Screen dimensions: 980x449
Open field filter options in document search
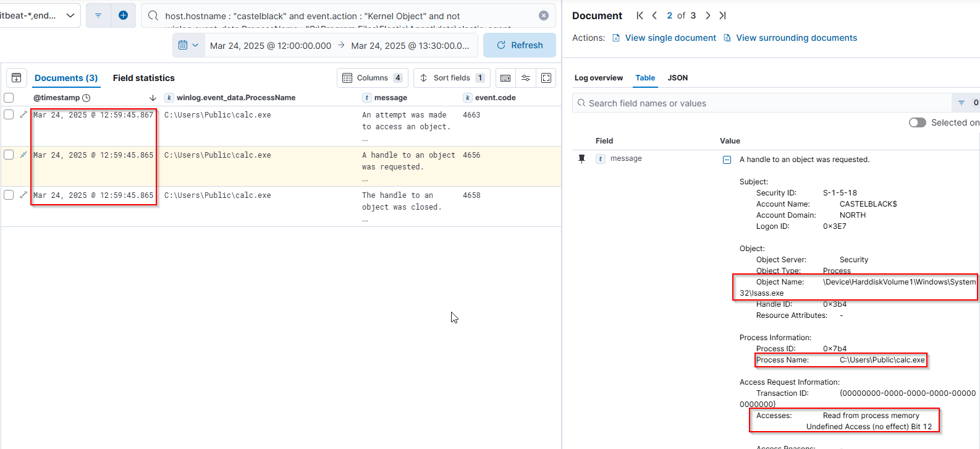pos(961,103)
